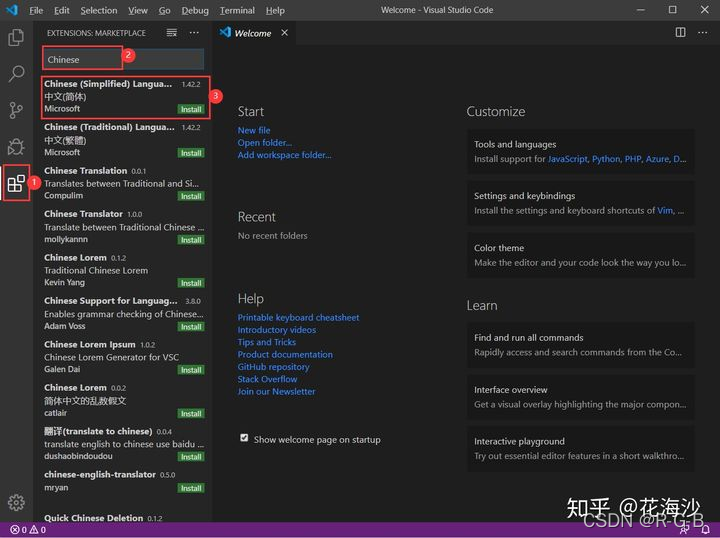Install chinese-english-translator by mryan
720x538 pixels.
[x=191, y=488]
